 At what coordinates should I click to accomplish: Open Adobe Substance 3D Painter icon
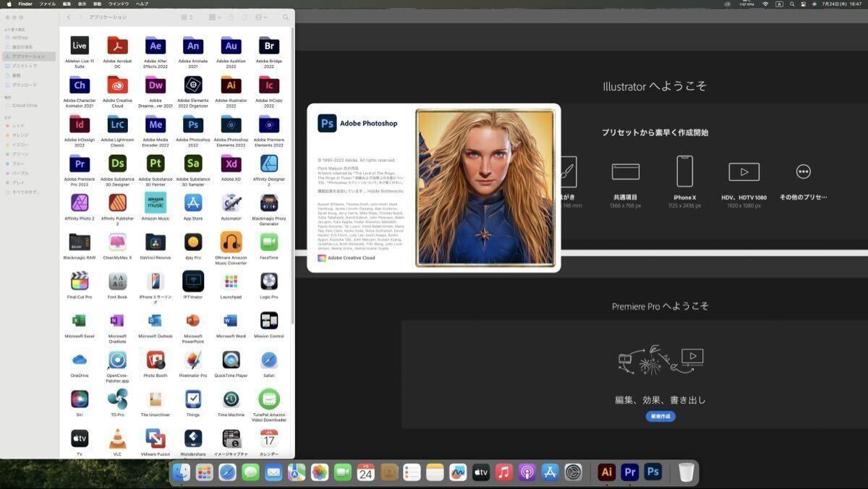pos(156,163)
